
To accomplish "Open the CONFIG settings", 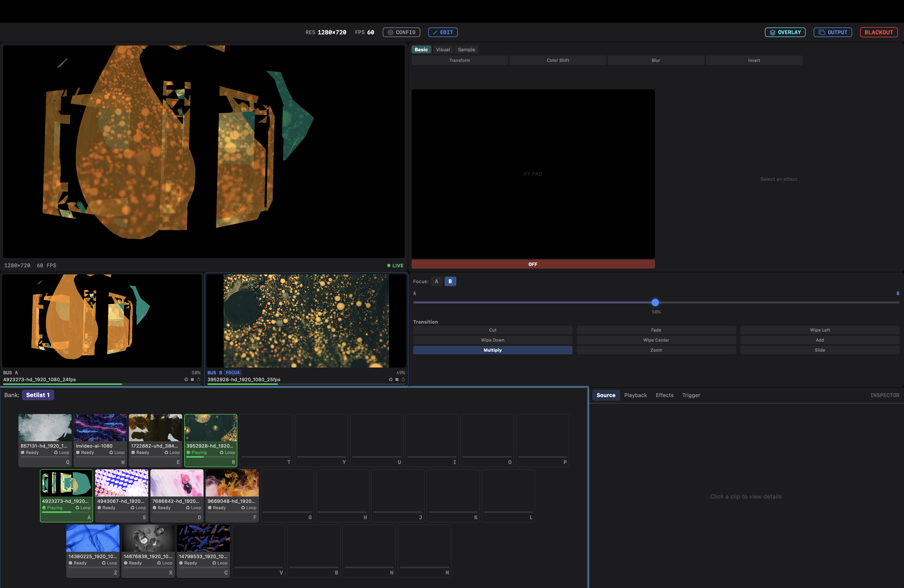I will [401, 32].
